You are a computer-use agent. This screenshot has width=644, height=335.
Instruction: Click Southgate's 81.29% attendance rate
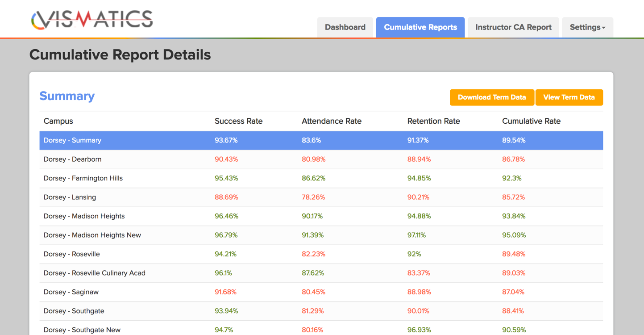tap(312, 311)
